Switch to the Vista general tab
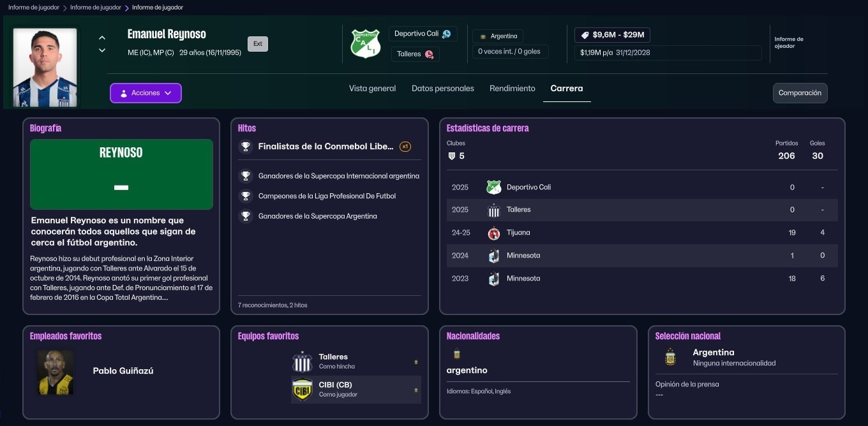 click(372, 89)
